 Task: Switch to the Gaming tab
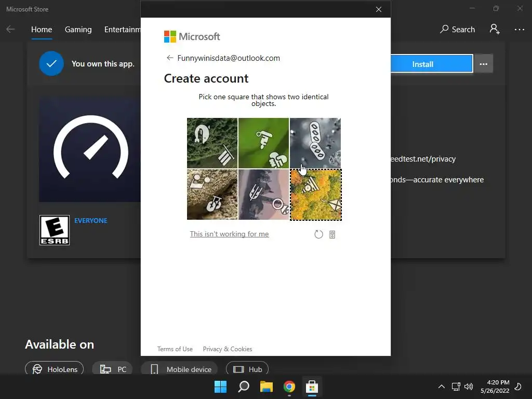[78, 30]
